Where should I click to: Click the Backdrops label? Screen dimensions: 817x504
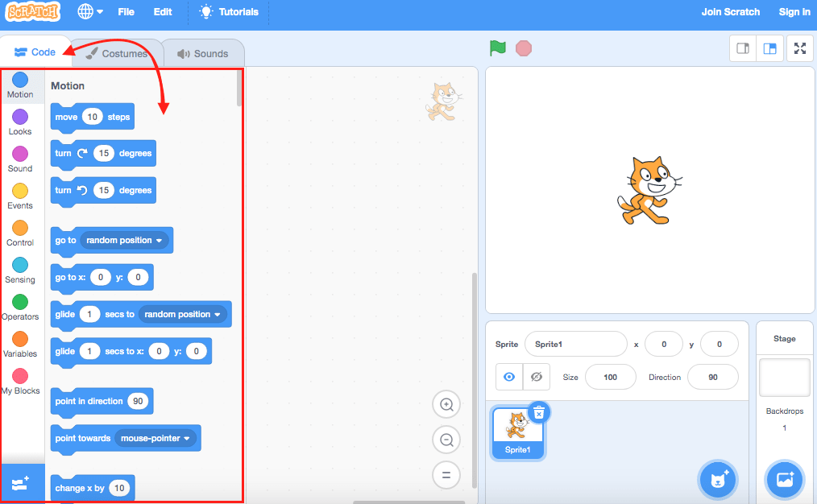click(785, 411)
